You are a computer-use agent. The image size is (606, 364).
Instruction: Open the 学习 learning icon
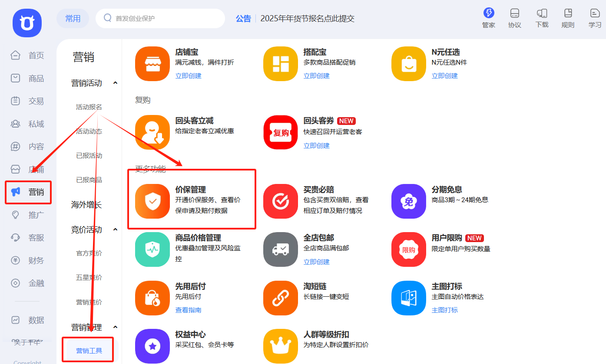click(x=595, y=13)
